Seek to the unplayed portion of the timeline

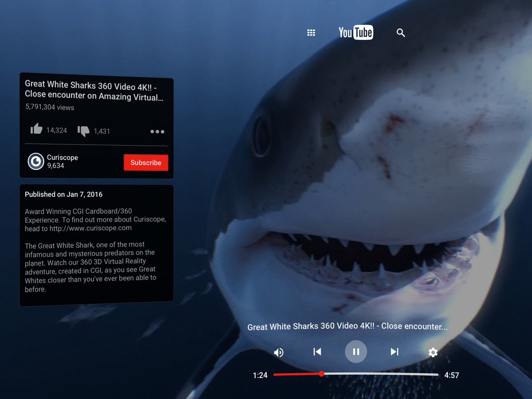381,374
